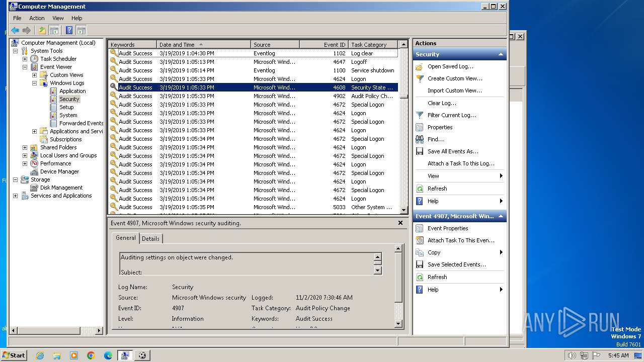Viewport: 644px width, 362px height.
Task: Open the File menu
Action: coord(17,18)
